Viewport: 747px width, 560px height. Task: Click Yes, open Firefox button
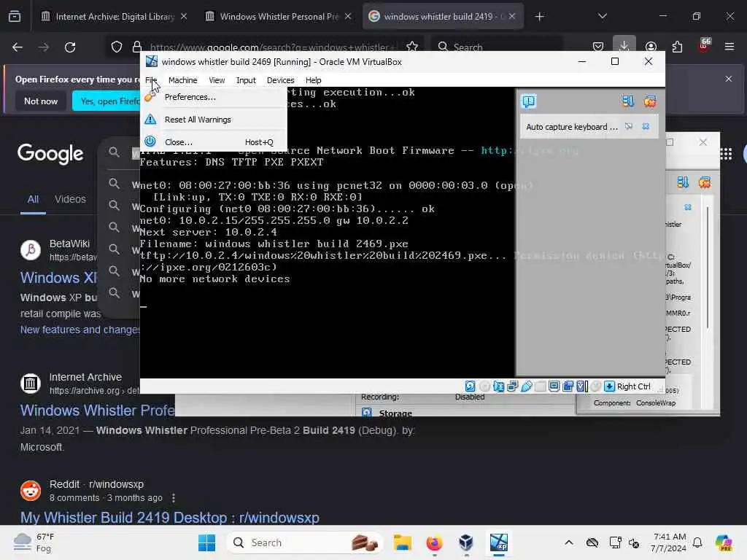pos(107,101)
